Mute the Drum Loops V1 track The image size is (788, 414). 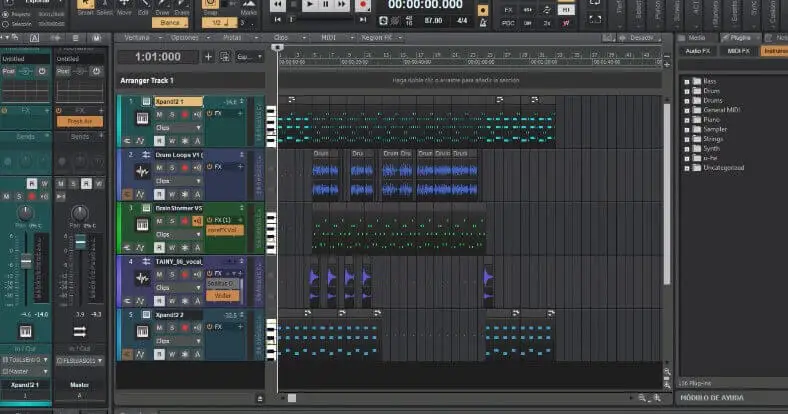(159, 168)
